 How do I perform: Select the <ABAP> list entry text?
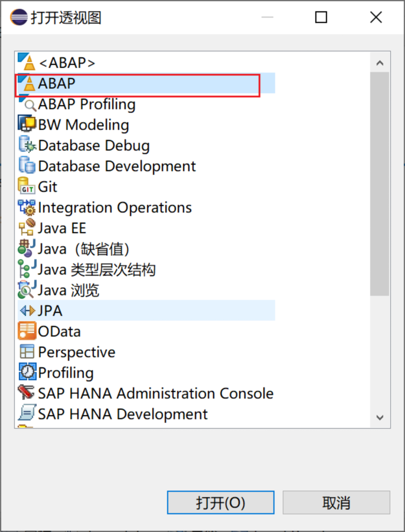tap(67, 63)
